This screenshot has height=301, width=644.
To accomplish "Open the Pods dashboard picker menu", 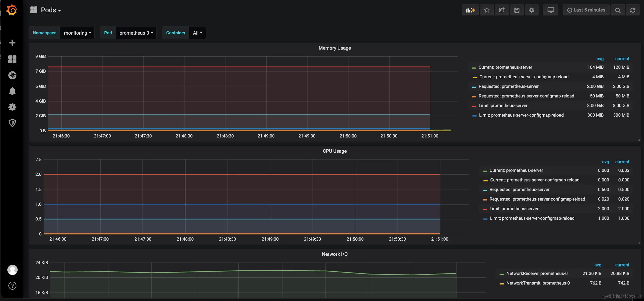I will (x=48, y=10).
